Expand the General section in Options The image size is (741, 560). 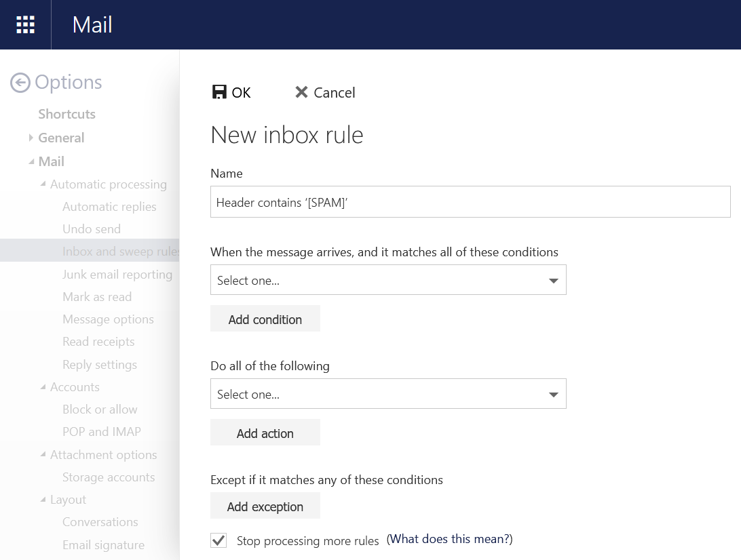click(x=31, y=138)
